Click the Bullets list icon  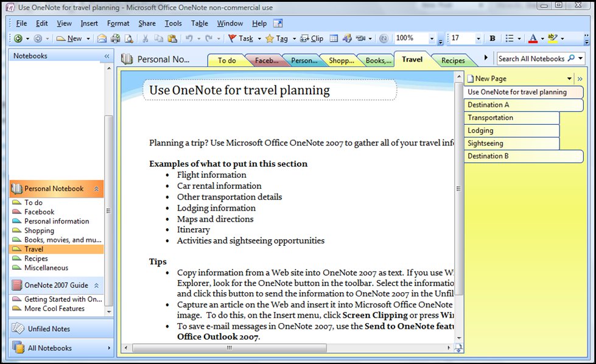click(510, 38)
